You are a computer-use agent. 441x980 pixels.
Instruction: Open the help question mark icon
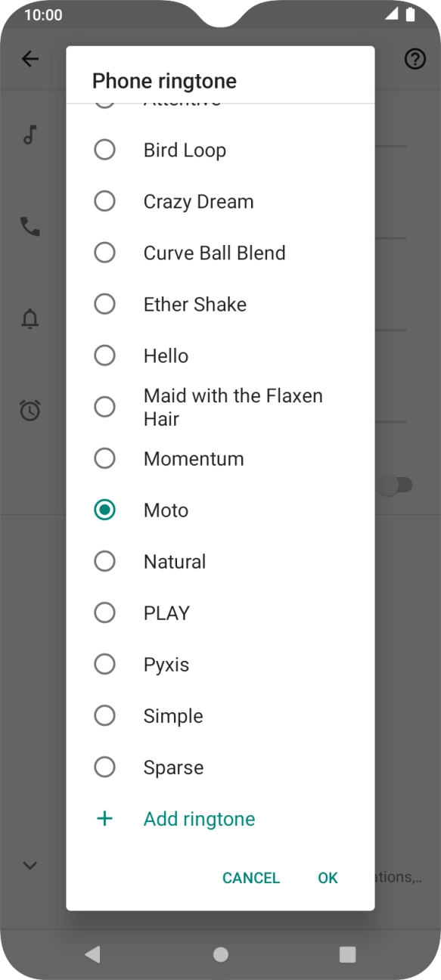tap(415, 58)
